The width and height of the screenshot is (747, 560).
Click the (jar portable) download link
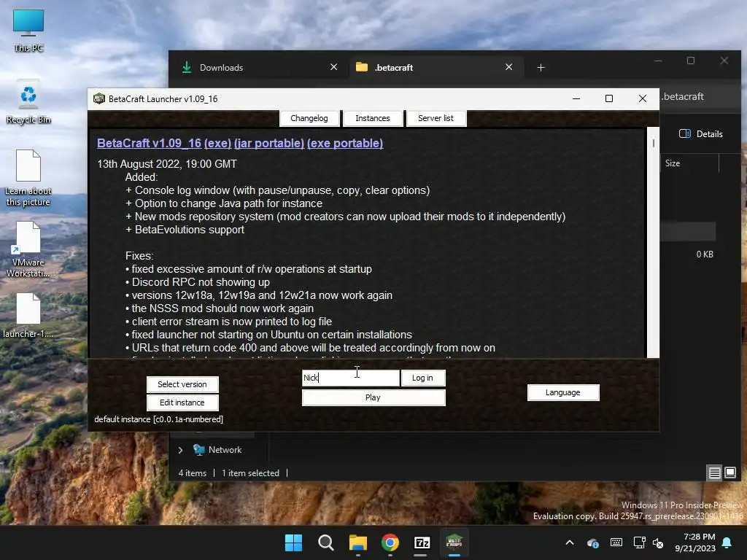(x=268, y=144)
